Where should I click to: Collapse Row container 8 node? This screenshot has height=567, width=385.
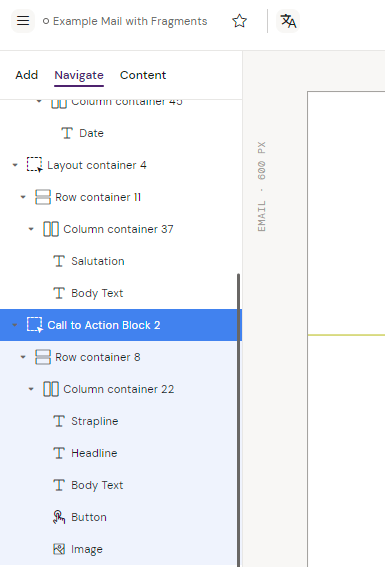(23, 357)
